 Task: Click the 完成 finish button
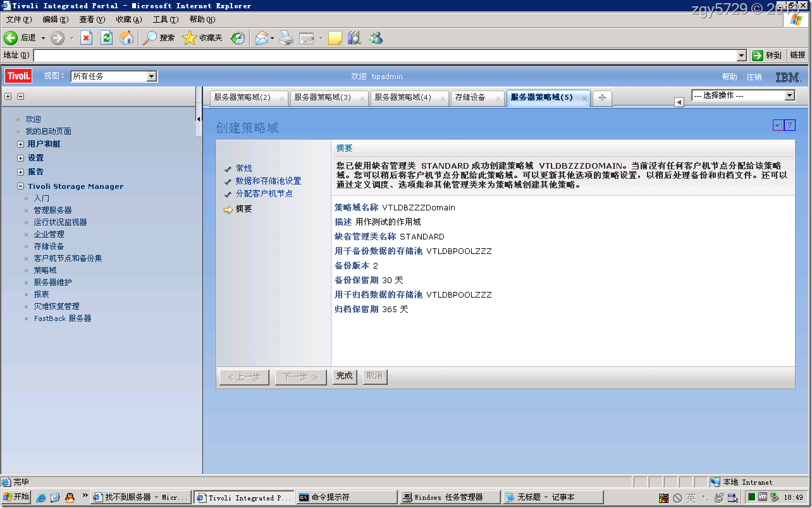tap(345, 376)
